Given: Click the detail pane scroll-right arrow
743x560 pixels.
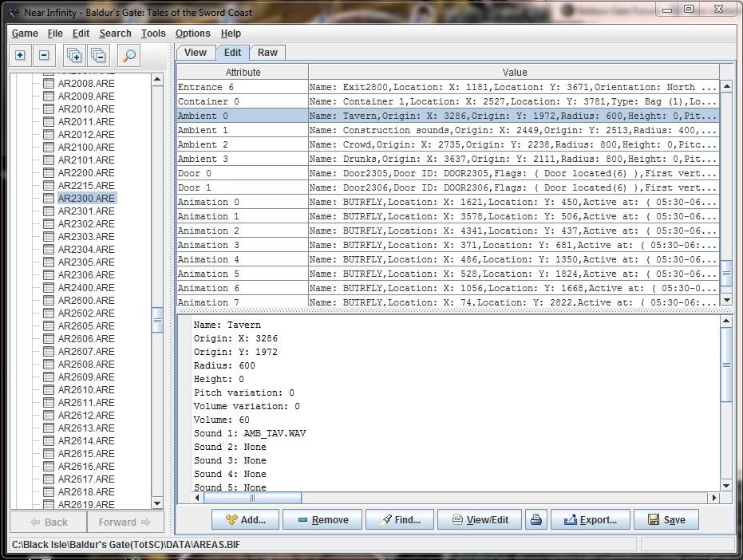Looking at the screenshot, I should tap(714, 498).
